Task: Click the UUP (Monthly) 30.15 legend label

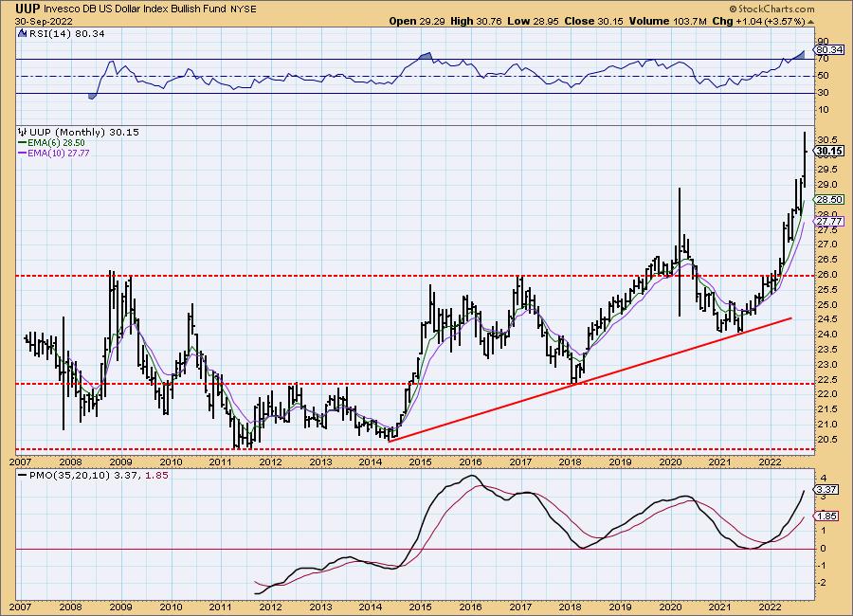Action: [x=84, y=132]
